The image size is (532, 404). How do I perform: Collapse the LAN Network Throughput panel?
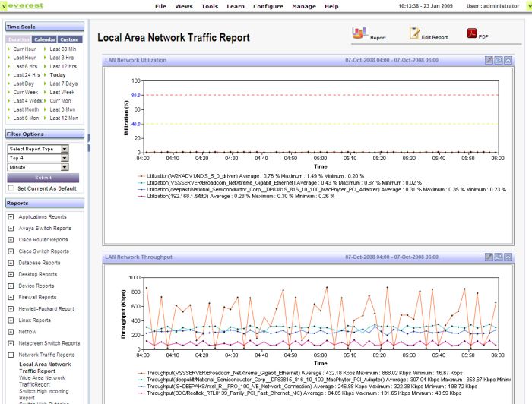pos(508,257)
